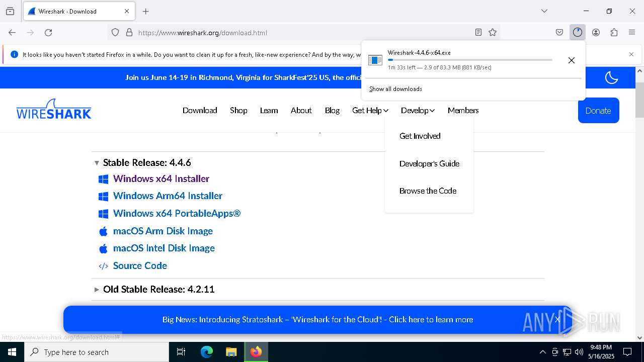Click the Stratoshark Big News banner
Viewport: 644px width, 362px height.
coord(317,319)
